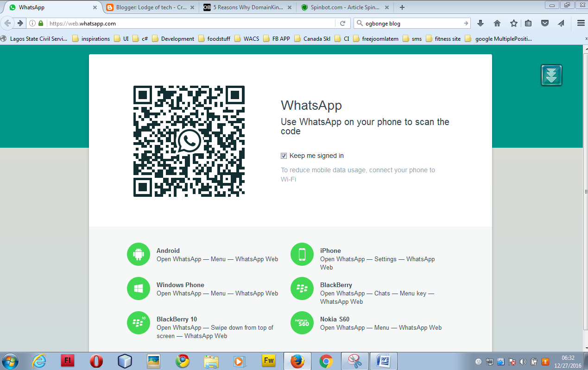Open the Development bookmark folder
Image resolution: width=588 pixels, height=370 pixels.
point(174,39)
